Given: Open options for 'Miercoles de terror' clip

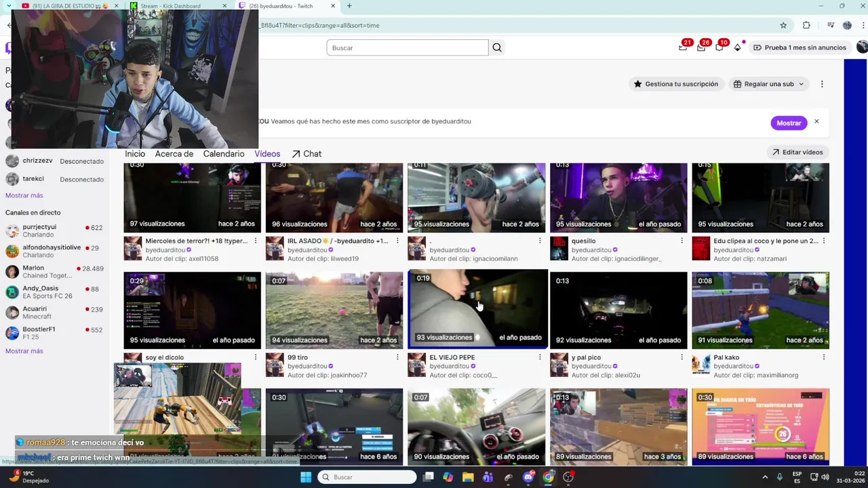Looking at the screenshot, I should (256, 241).
